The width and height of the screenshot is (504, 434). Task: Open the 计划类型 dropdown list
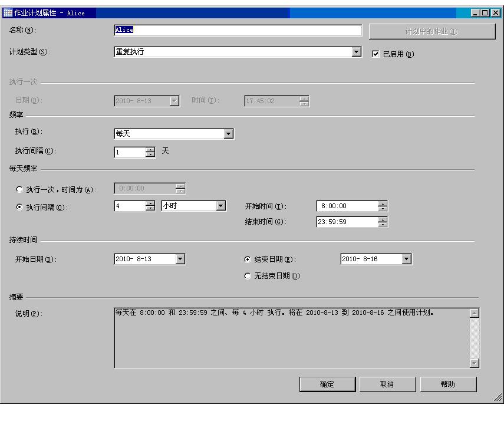tap(357, 52)
